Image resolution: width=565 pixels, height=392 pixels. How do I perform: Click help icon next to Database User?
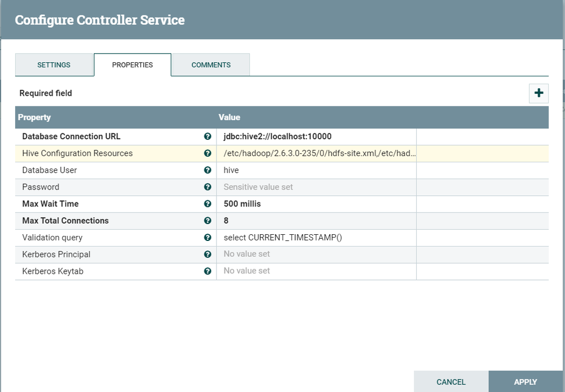208,170
